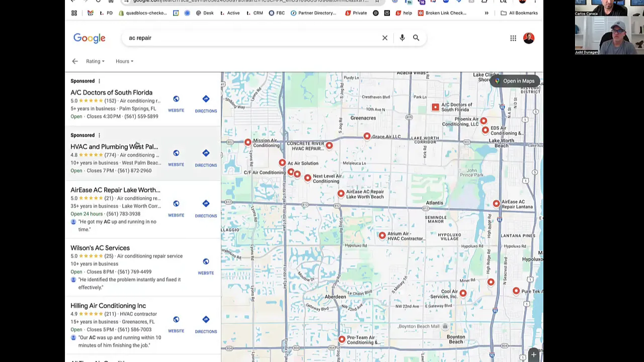Get directions to A/C Doctors of South Florida

206,103
